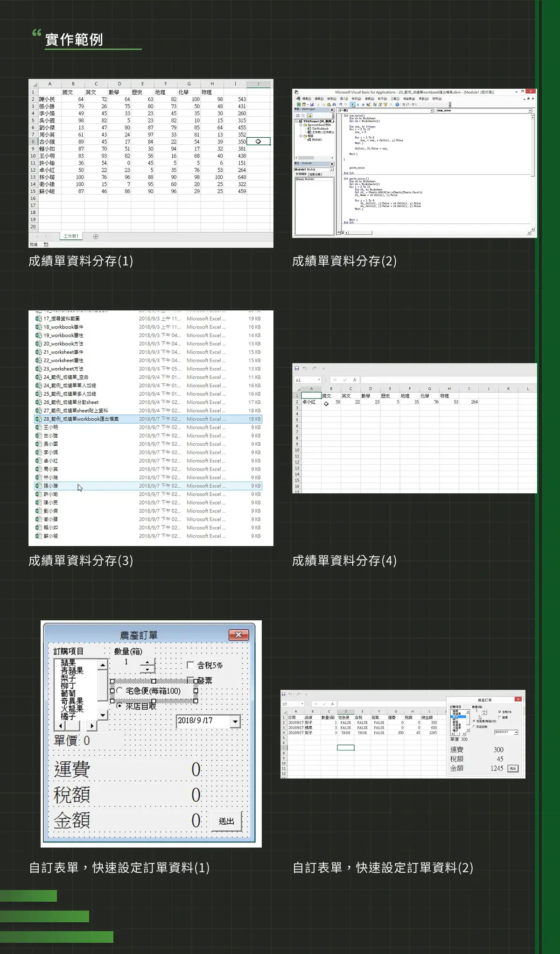Choose 來店自取 radio in the small order form
The height and width of the screenshot is (954, 560).
coord(474,727)
